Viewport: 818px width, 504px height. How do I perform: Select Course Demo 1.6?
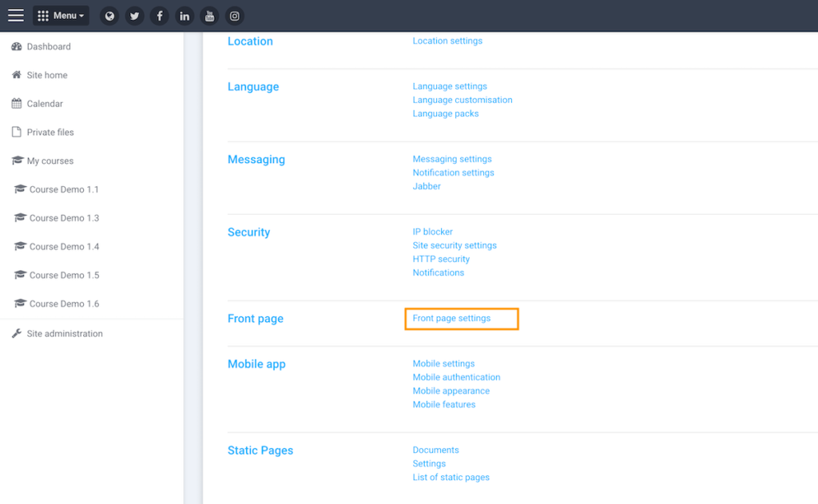point(64,304)
